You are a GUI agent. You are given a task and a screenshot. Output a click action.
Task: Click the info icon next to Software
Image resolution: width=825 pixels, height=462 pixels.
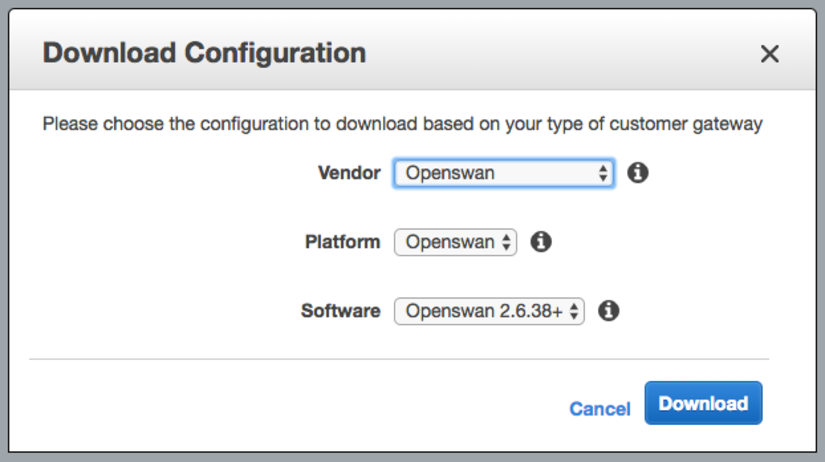click(609, 311)
